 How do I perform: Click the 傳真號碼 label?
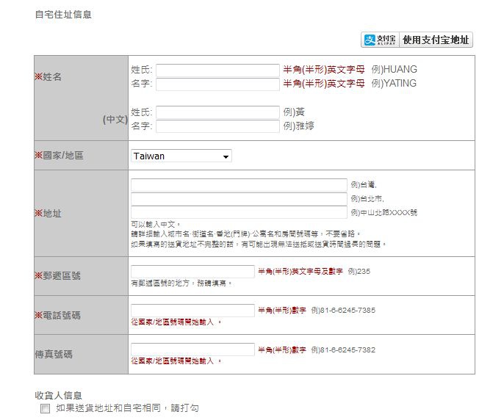(54, 355)
